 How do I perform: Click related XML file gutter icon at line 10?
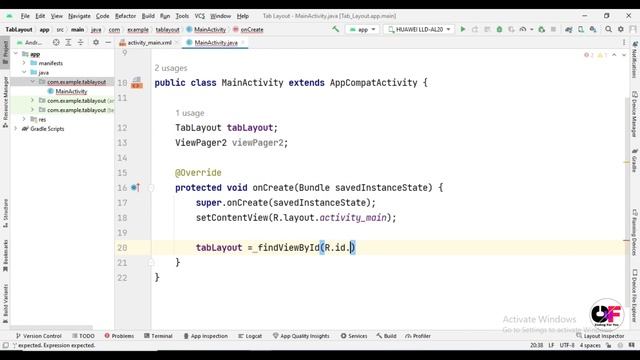coord(137,83)
